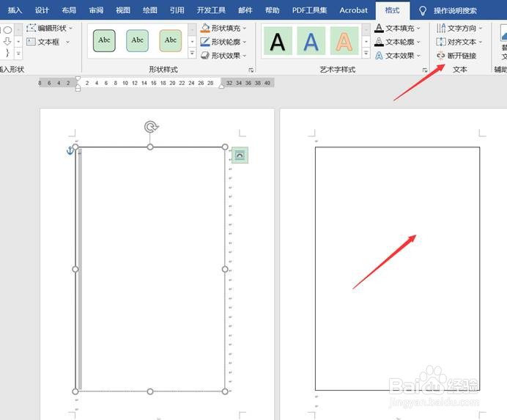This screenshot has width=507, height=420.
Task: Switch to the 布局 tab
Action: pos(69,10)
